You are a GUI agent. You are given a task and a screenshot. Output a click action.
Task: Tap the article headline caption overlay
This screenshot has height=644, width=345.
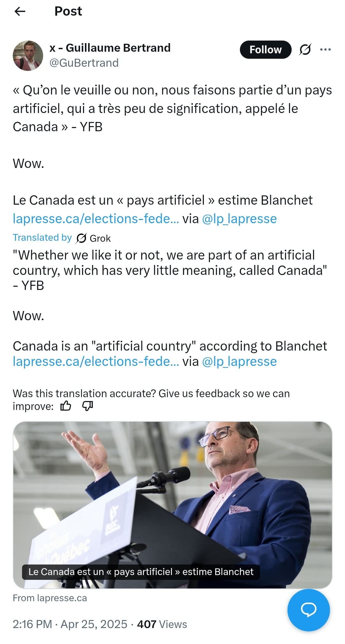[141, 572]
